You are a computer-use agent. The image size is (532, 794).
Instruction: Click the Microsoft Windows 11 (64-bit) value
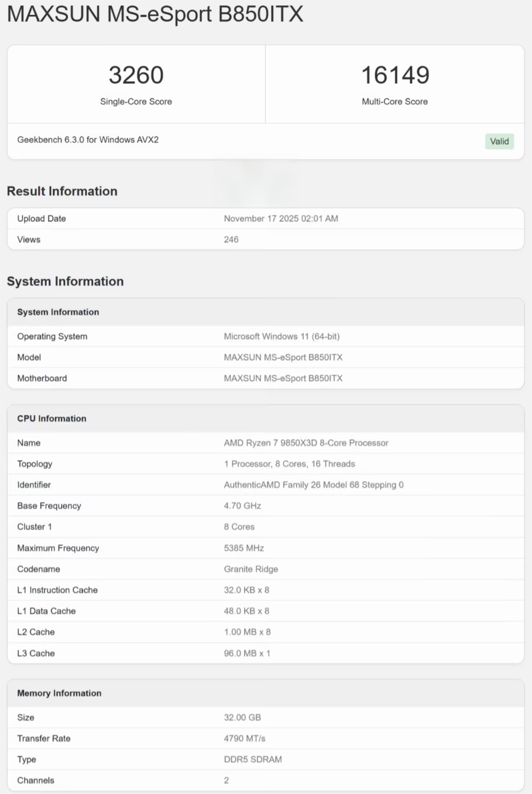coord(282,336)
